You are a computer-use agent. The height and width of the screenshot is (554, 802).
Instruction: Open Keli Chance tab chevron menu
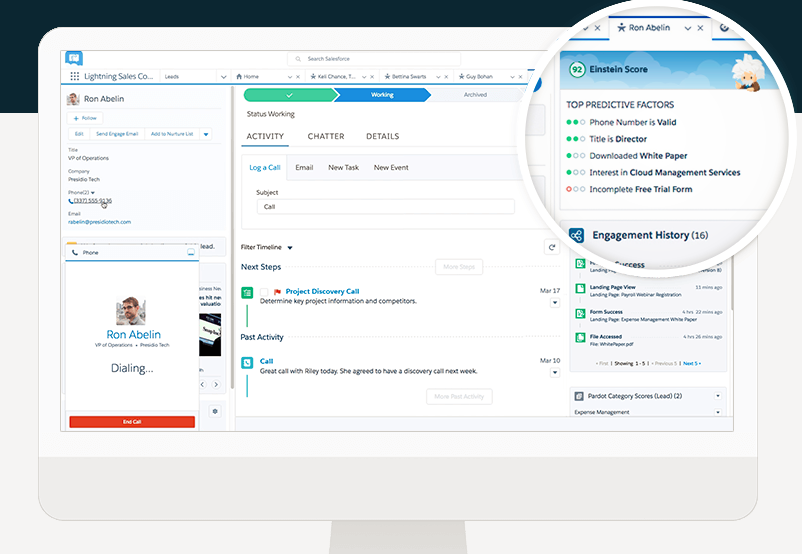(364, 77)
